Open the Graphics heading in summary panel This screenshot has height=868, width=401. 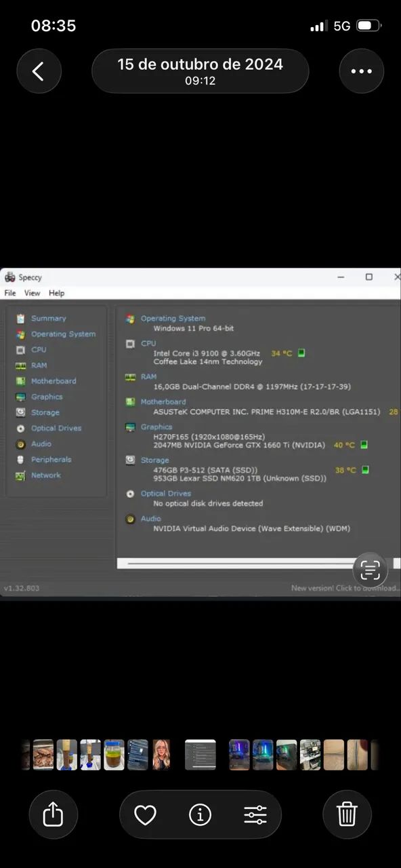156,427
